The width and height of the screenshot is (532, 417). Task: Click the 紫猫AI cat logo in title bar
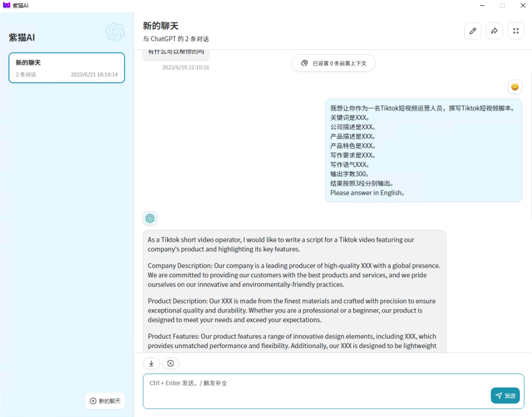click(7, 5)
